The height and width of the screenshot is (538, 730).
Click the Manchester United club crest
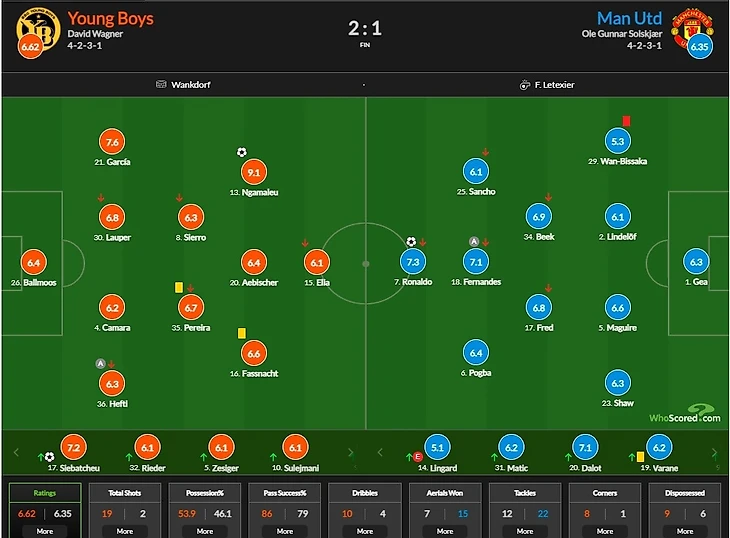(692, 30)
